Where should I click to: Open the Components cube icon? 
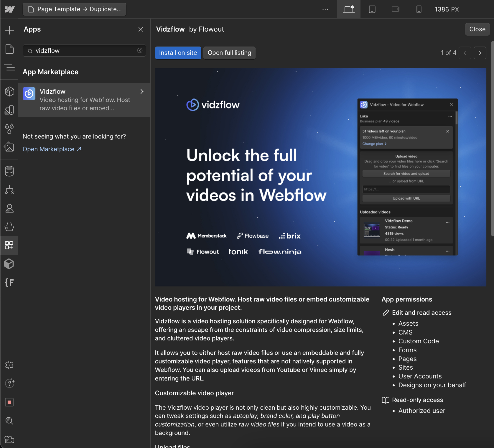(9, 91)
